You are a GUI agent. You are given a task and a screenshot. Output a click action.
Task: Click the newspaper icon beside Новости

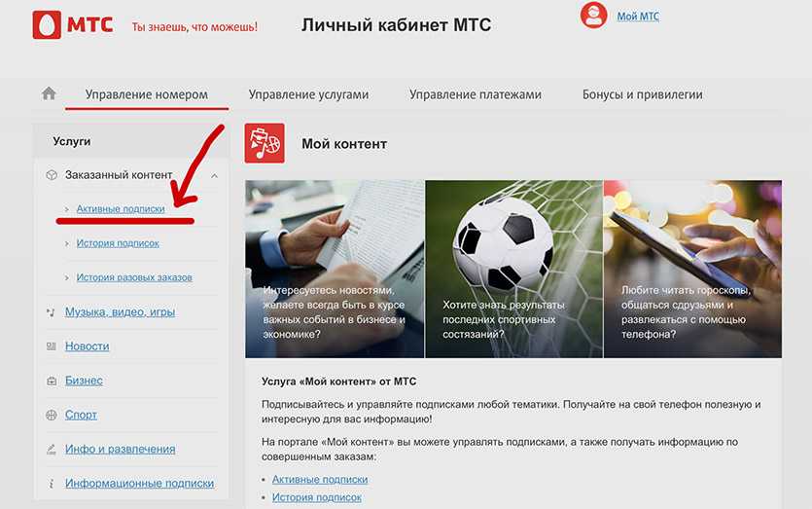52,346
